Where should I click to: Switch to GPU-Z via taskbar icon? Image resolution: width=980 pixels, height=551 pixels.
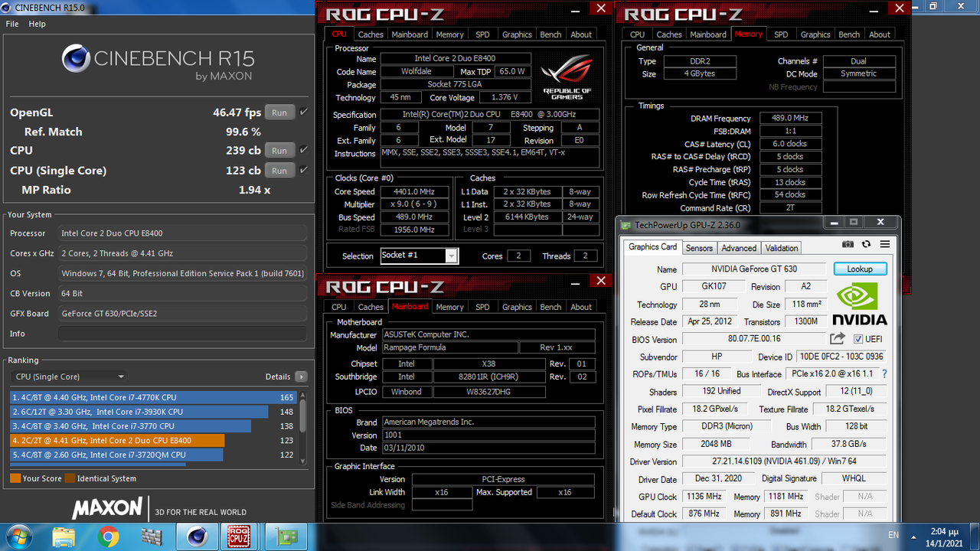pos(286,536)
